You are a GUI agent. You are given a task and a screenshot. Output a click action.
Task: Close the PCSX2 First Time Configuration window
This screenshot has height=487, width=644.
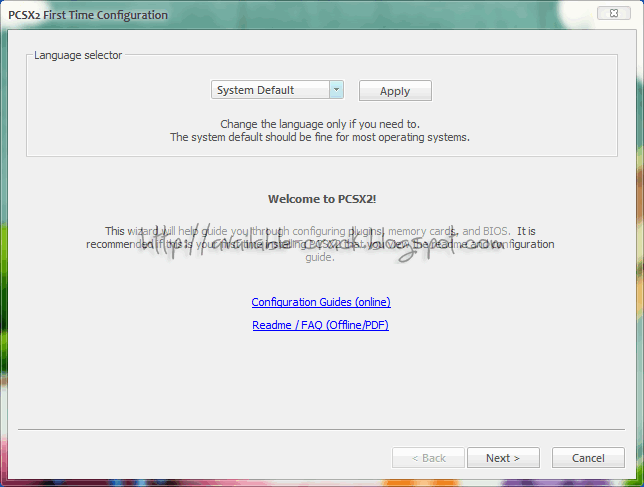614,13
